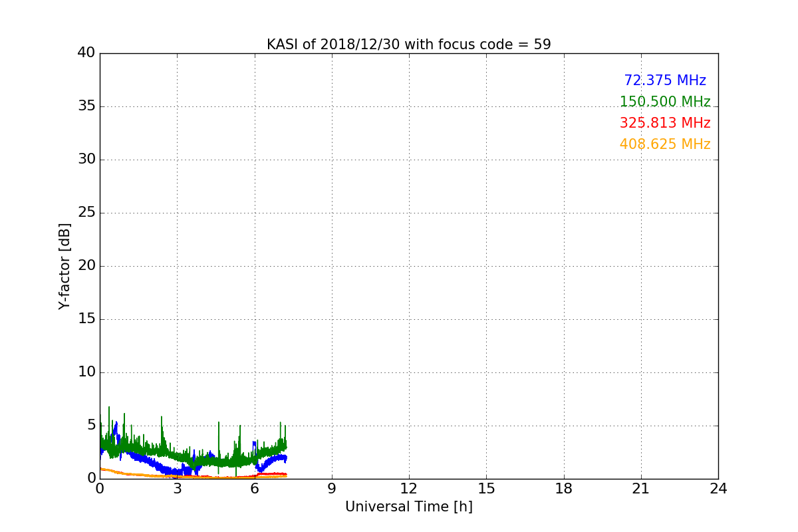
Task: Click the 408.625 MHz legend label
Action: (665, 144)
